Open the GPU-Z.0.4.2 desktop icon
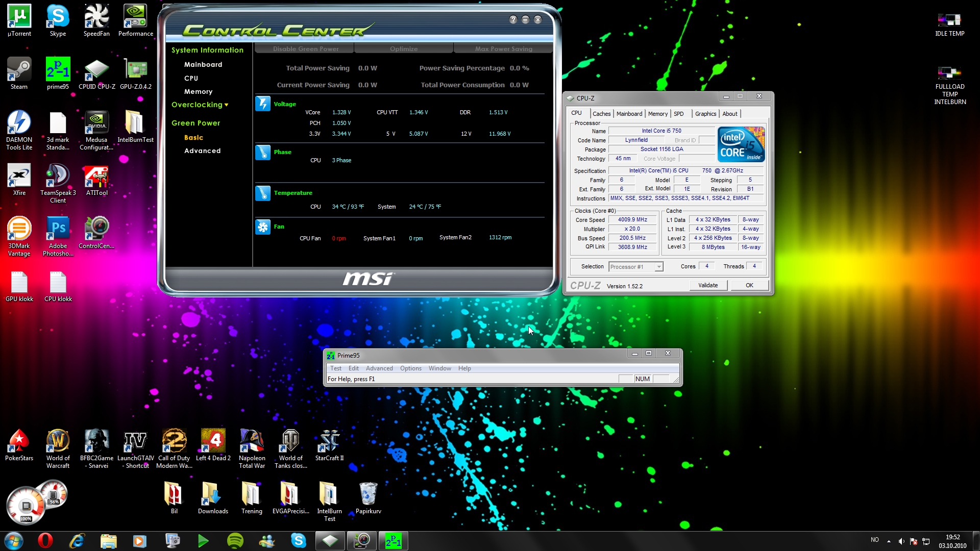Screen dimensions: 980x551 [x=135, y=73]
